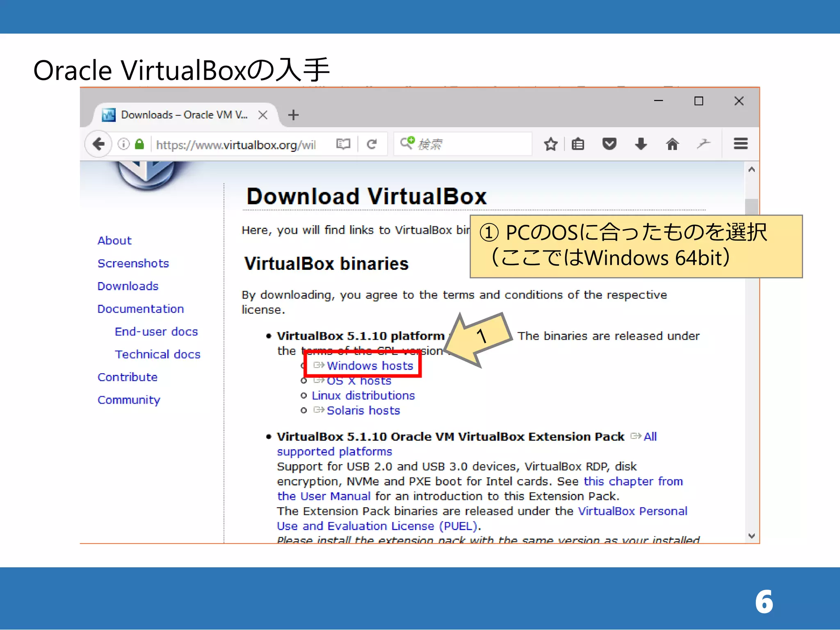Reload the page with refresh icon
The width and height of the screenshot is (840, 630).
[x=372, y=144]
